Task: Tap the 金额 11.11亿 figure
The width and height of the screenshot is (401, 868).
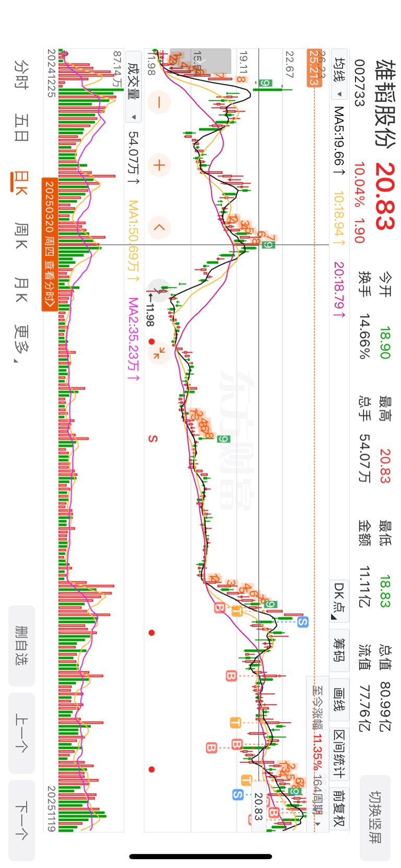Action: click(364, 587)
